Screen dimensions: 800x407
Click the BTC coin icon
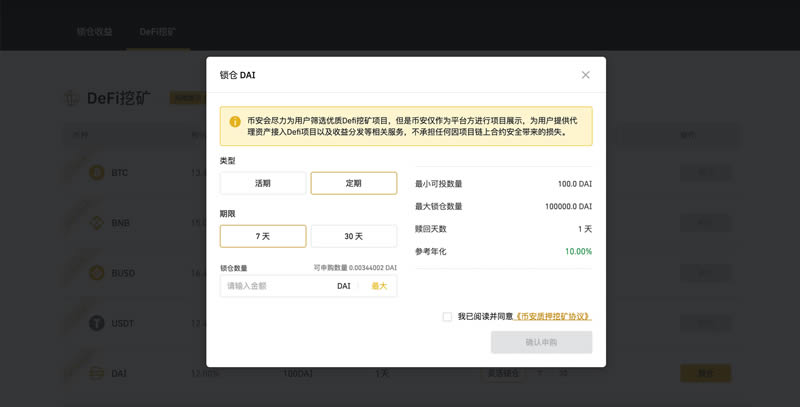coord(97,172)
